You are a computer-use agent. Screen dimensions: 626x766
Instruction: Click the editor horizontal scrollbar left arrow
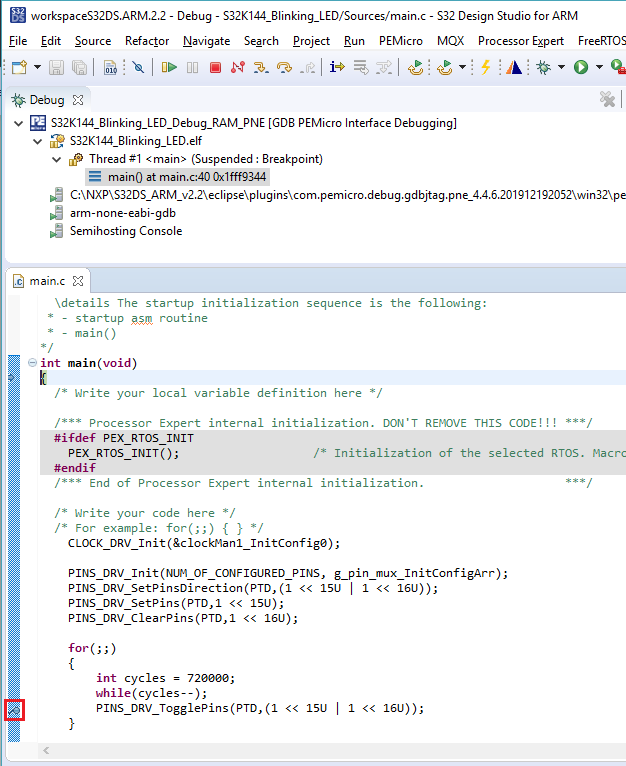(46, 750)
